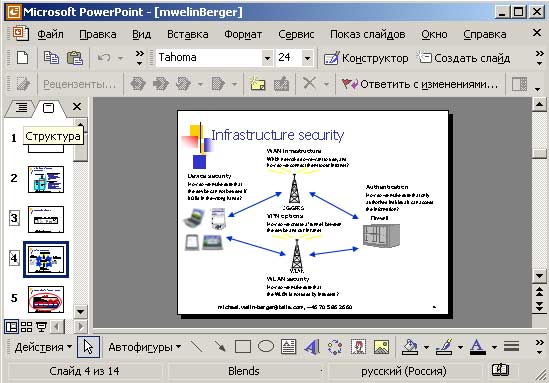
Task: Insert clip art icon
Action: 358,347
